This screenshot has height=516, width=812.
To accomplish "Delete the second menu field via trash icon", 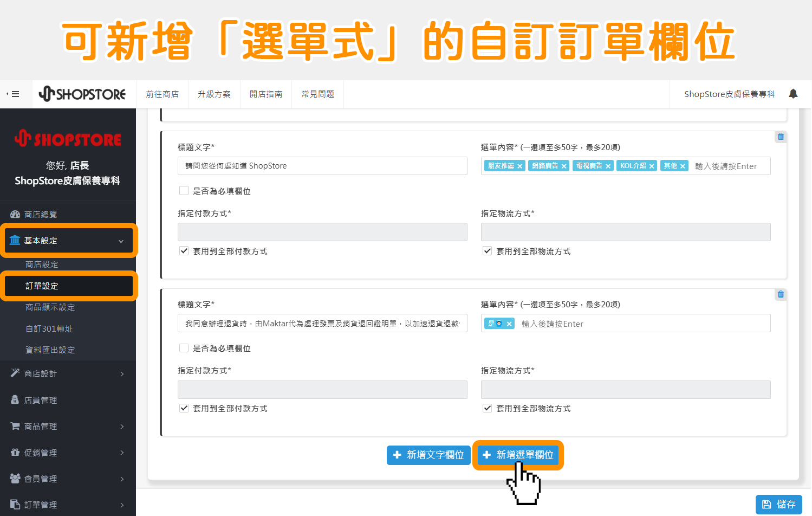I will tap(781, 294).
